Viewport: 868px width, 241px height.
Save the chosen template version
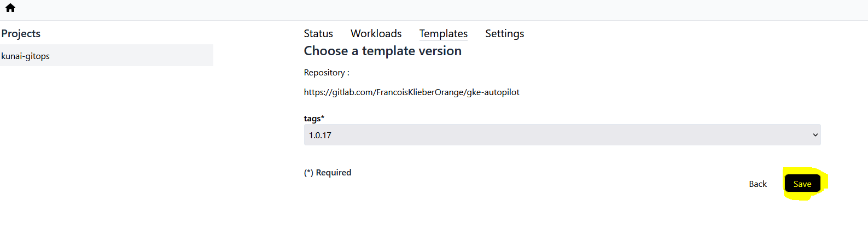[802, 184]
